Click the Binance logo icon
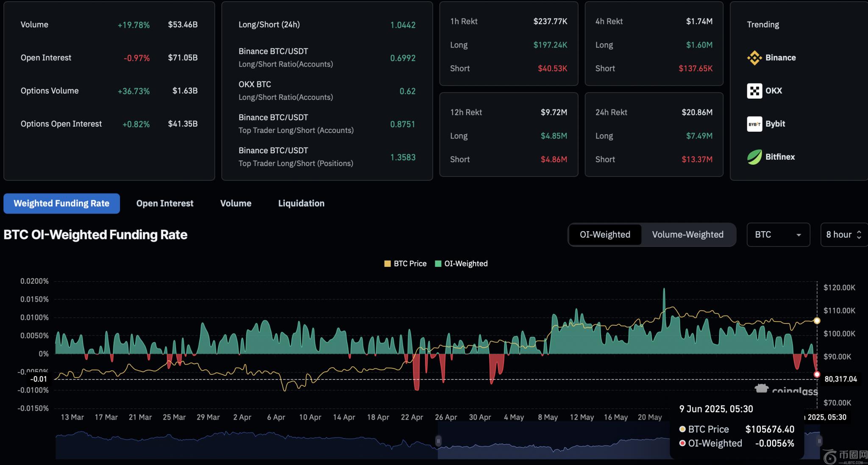 (754, 58)
